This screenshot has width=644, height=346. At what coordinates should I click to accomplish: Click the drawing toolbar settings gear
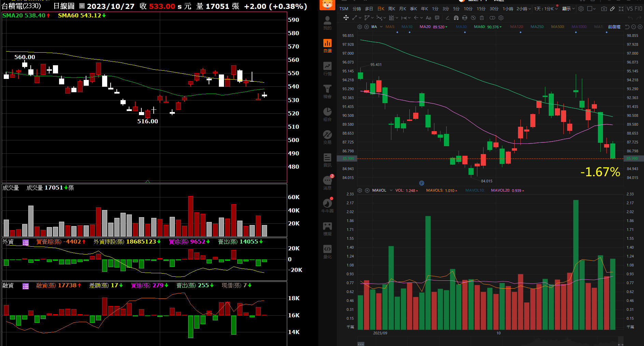coord(501,18)
